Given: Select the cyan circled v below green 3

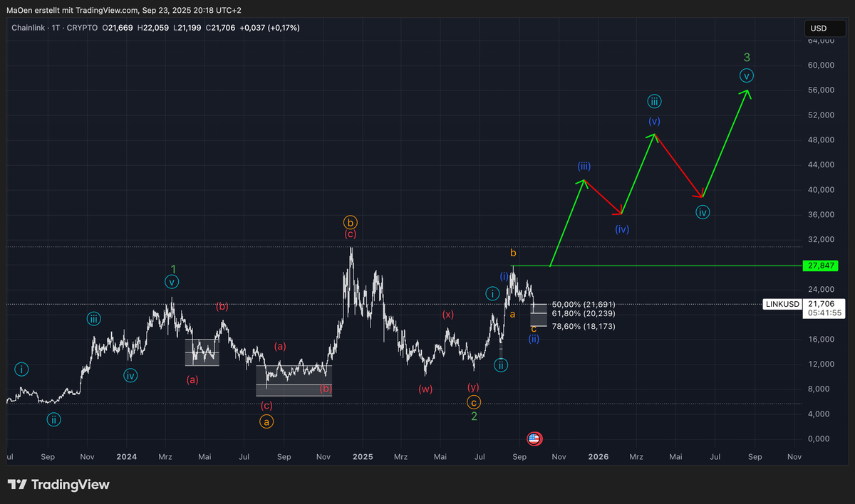Looking at the screenshot, I should (746, 75).
